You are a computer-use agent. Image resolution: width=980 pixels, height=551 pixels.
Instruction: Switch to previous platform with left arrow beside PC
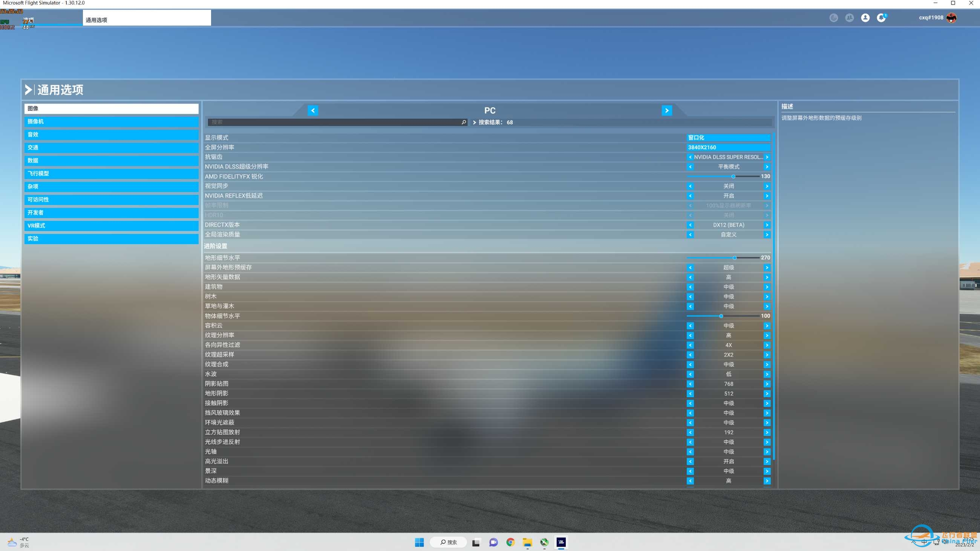pyautogui.click(x=313, y=110)
